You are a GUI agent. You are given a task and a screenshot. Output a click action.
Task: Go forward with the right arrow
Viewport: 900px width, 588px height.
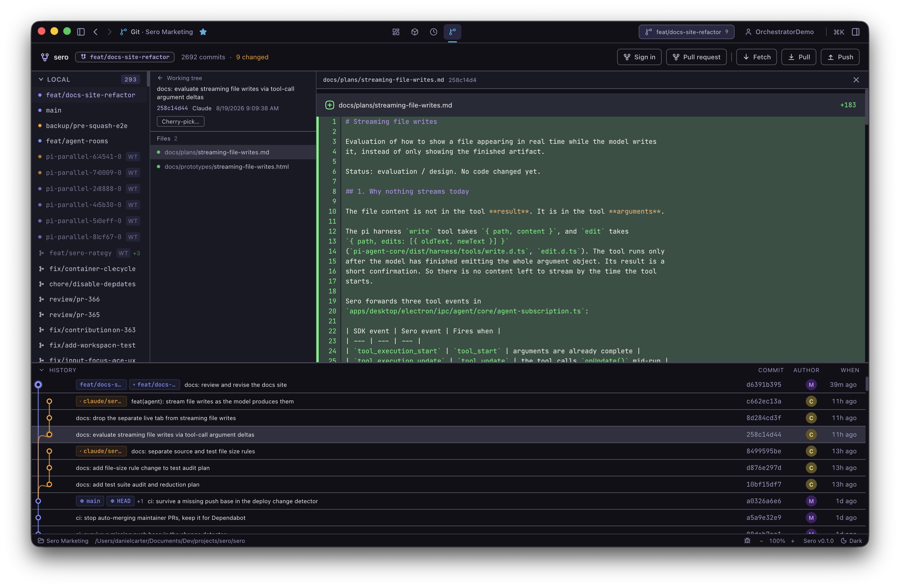tap(109, 32)
